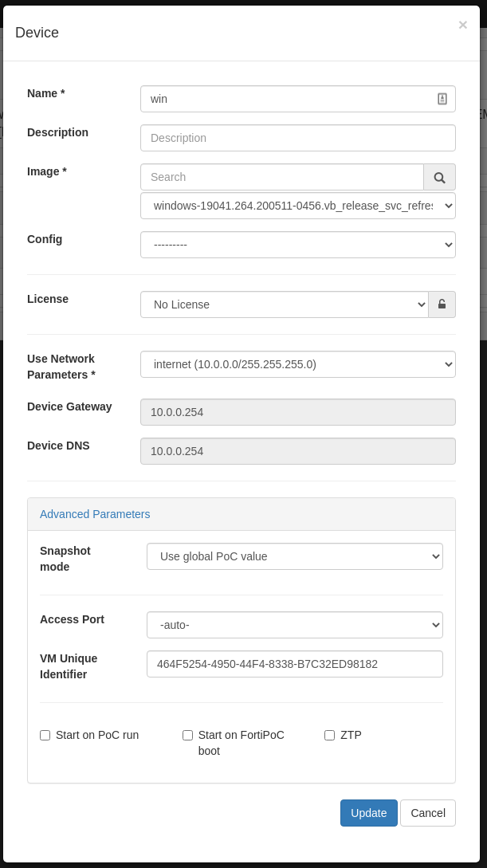Click the VM Unique Identifier field
The height and width of the screenshot is (868, 487).
[x=294, y=664]
